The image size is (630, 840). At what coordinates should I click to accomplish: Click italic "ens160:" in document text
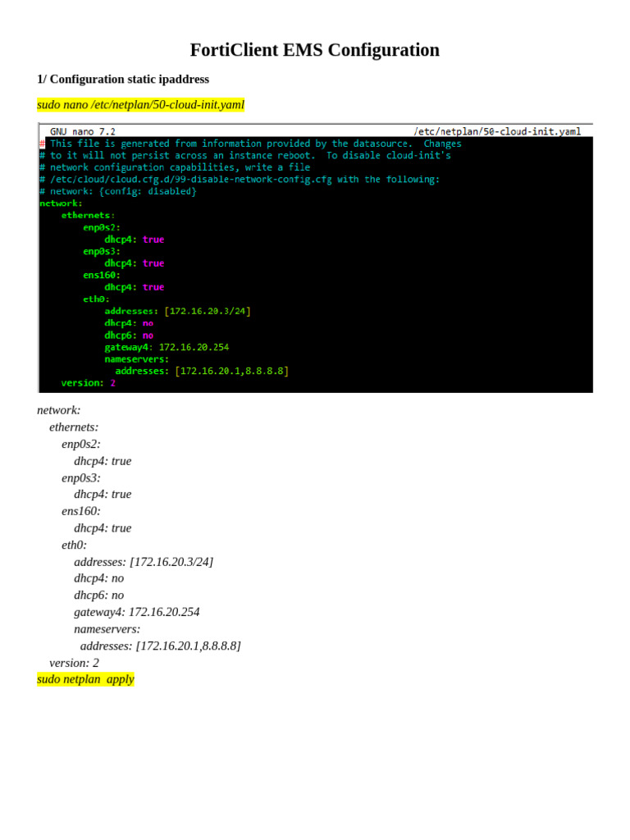(81, 512)
